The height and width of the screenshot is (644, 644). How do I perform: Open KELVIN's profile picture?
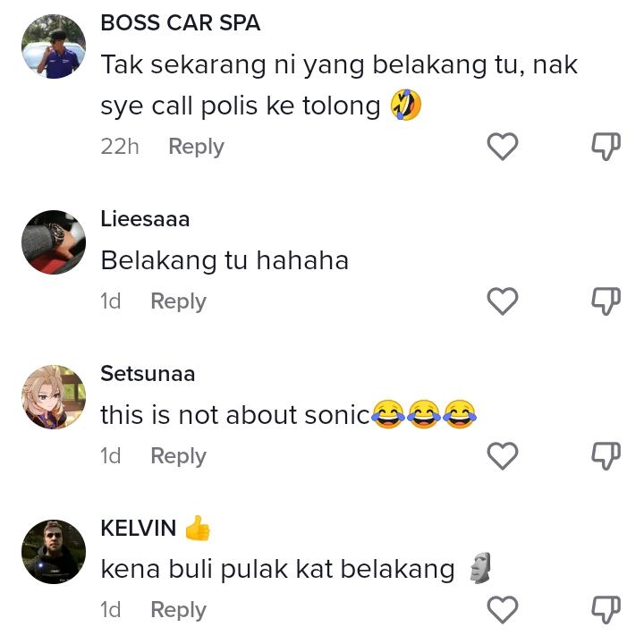point(54,552)
